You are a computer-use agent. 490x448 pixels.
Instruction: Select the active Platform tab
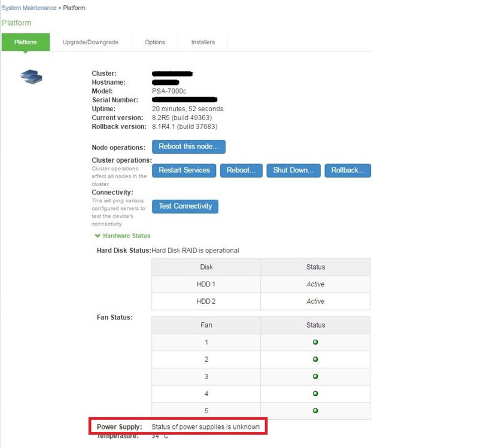pyautogui.click(x=25, y=42)
